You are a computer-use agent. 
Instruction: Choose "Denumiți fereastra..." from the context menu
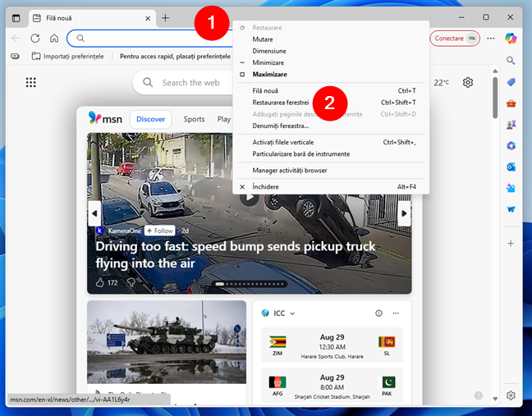pos(275,126)
